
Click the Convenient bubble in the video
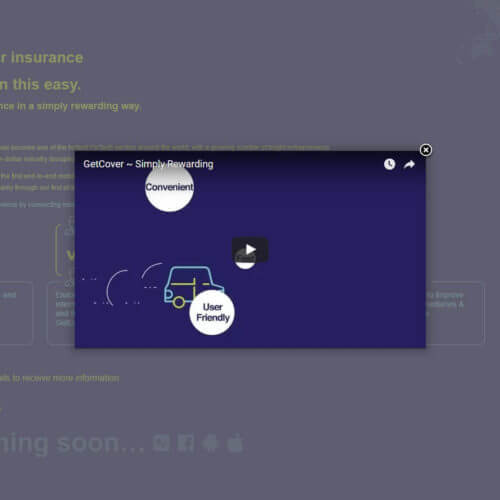coord(169,187)
